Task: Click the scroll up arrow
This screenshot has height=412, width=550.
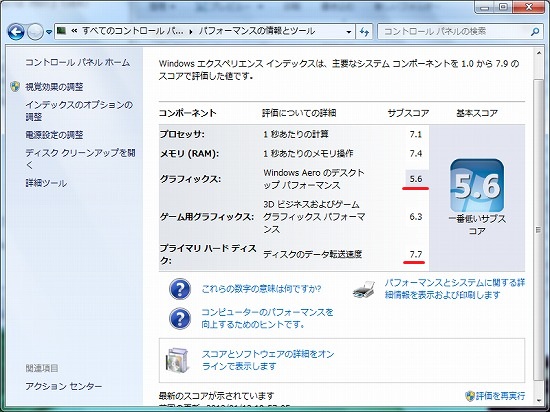Action: (538, 54)
